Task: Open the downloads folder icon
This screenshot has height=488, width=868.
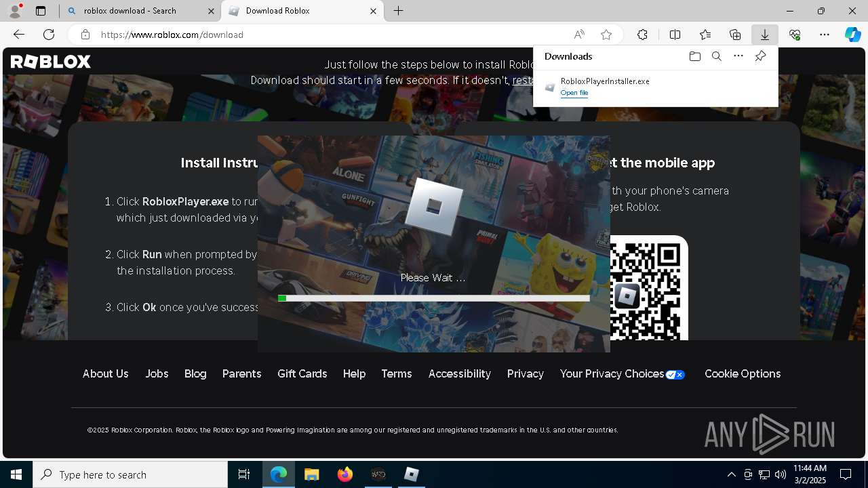Action: [694, 56]
